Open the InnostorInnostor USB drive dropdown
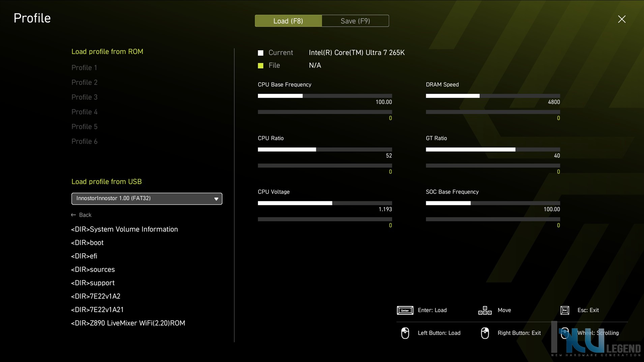This screenshot has height=362, width=644. click(147, 199)
